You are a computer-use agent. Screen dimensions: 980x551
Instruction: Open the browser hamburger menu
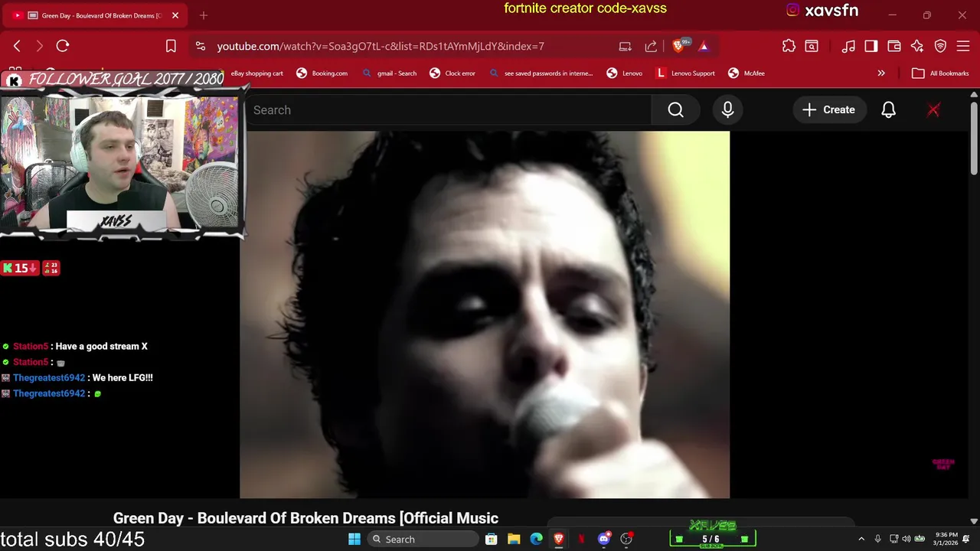pyautogui.click(x=963, y=46)
